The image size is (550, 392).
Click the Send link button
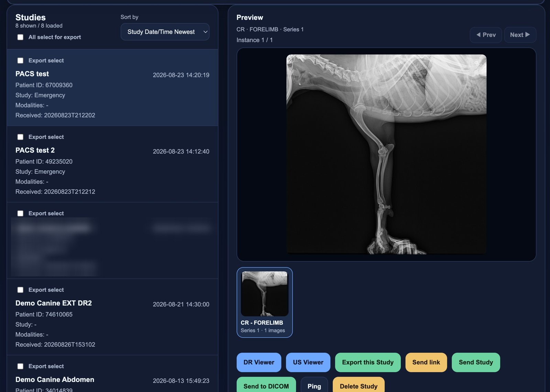426,362
